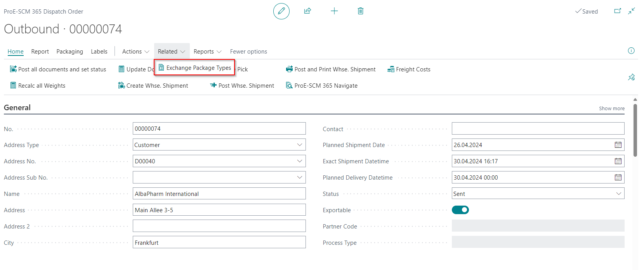Click the pin action bar icon
This screenshot has width=644, height=270.
click(632, 77)
